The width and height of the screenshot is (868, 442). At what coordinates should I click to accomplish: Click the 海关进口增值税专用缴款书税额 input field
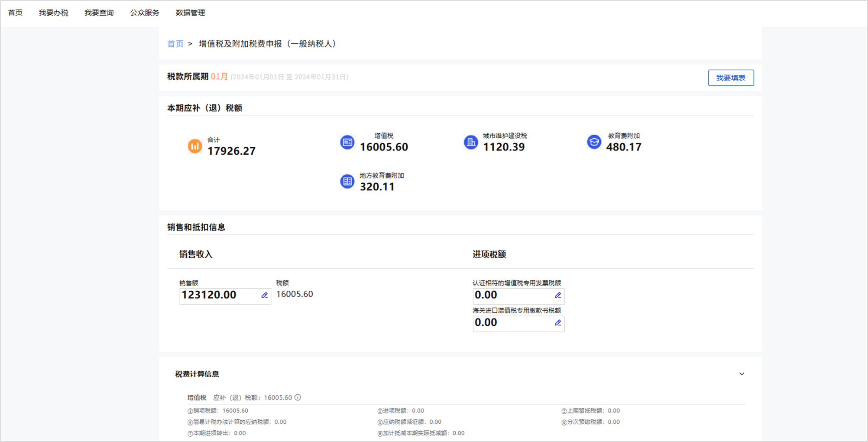click(x=511, y=323)
